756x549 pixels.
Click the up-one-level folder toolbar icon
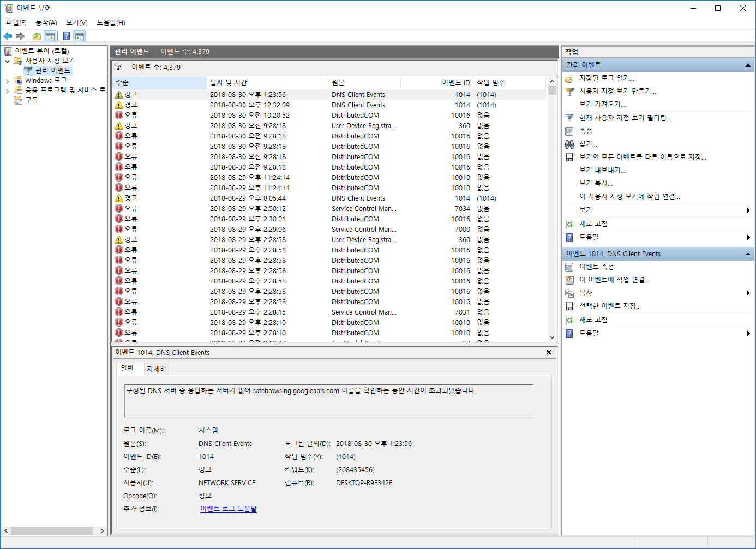tap(37, 36)
